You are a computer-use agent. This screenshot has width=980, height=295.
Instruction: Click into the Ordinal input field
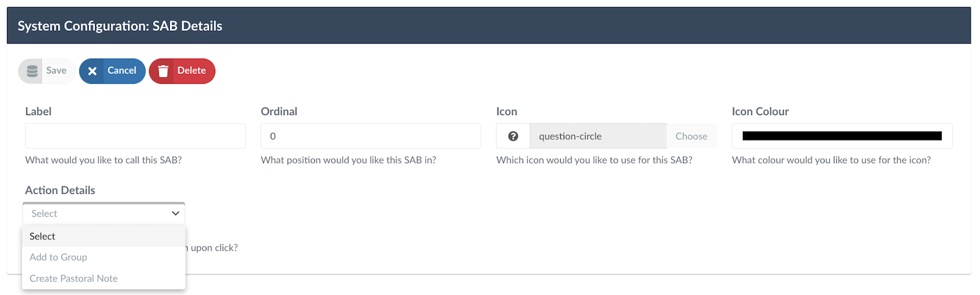(371, 136)
